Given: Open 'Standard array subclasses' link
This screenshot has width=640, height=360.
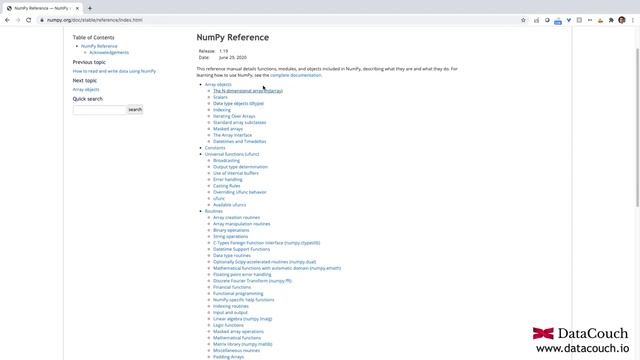Looking at the screenshot, I should (240, 122).
